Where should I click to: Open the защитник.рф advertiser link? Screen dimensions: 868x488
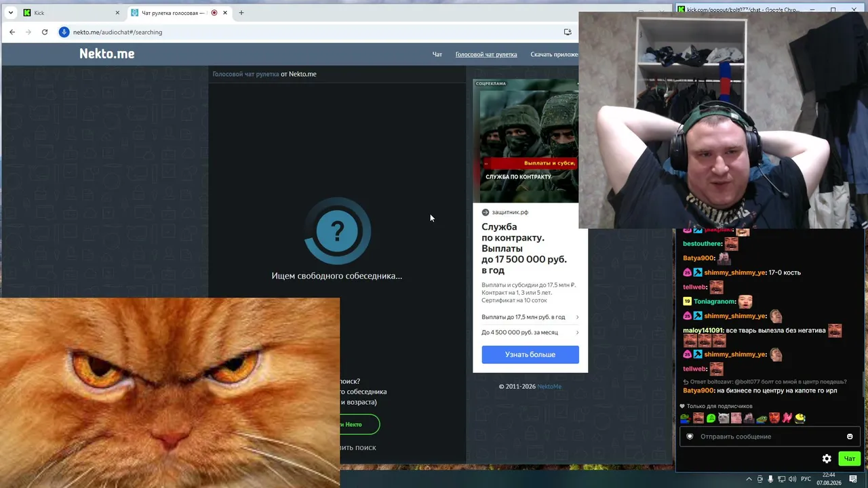(505, 212)
